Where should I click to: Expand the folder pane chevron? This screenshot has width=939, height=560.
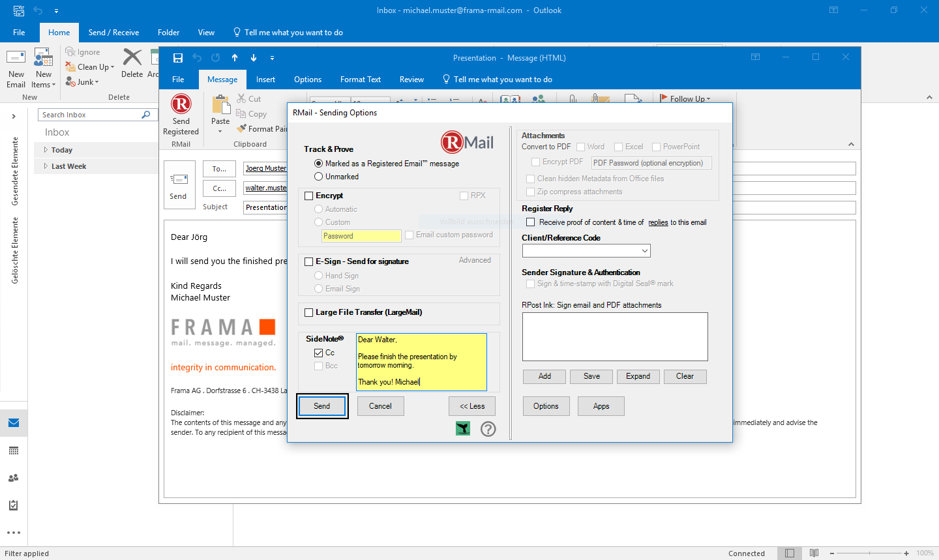[x=14, y=116]
